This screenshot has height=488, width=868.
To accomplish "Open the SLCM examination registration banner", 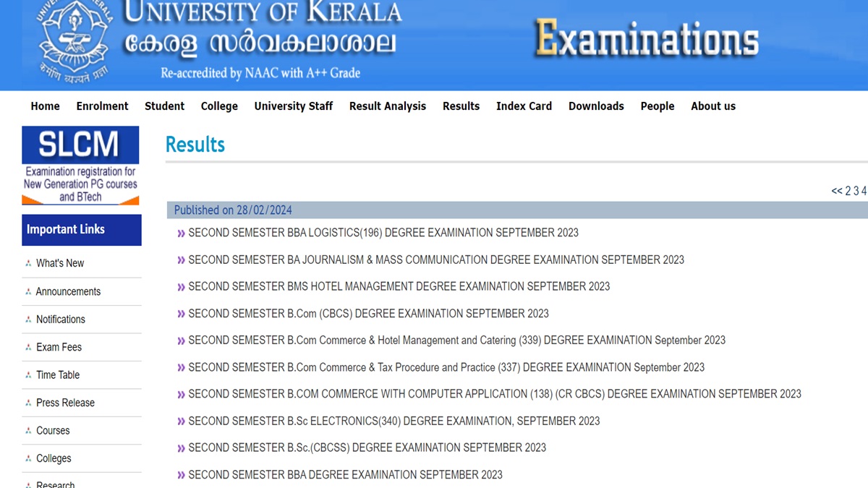I will pyautogui.click(x=80, y=166).
